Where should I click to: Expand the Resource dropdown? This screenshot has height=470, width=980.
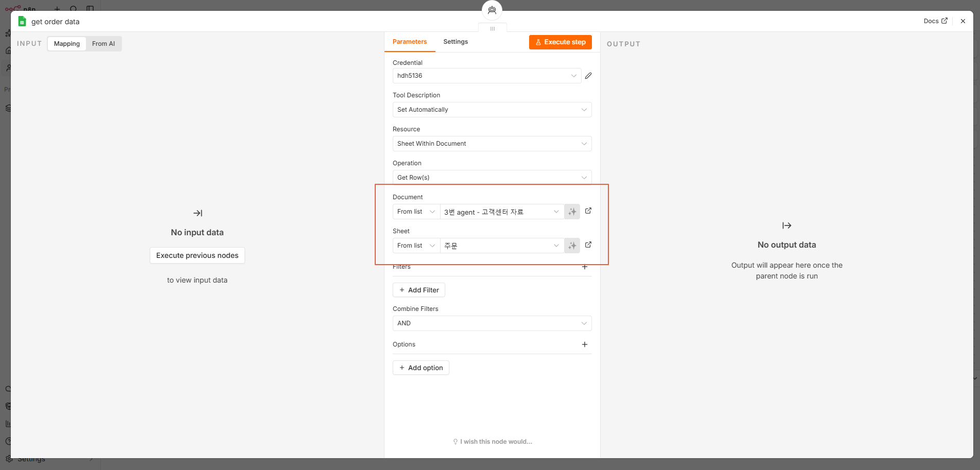pyautogui.click(x=492, y=144)
